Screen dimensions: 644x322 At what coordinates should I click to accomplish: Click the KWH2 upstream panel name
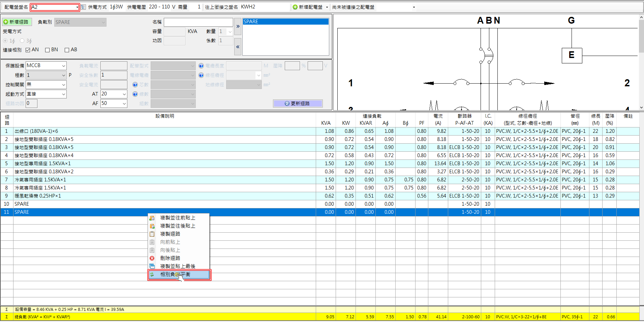point(248,7)
